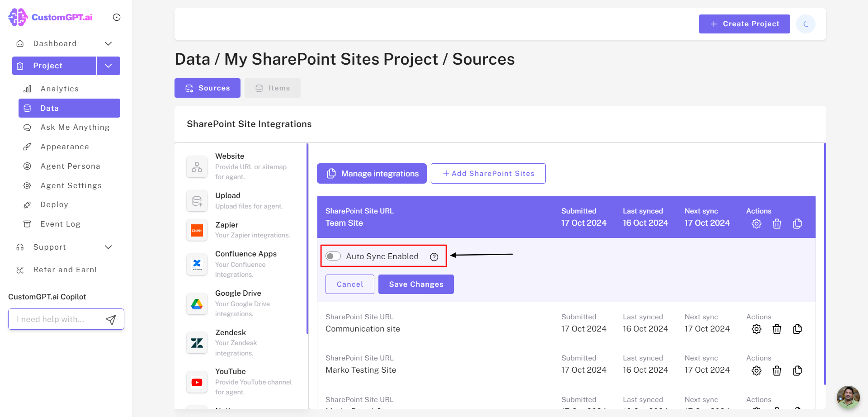Open settings gear for Marko Testing Site
The width and height of the screenshot is (868, 417).
pyautogui.click(x=756, y=371)
